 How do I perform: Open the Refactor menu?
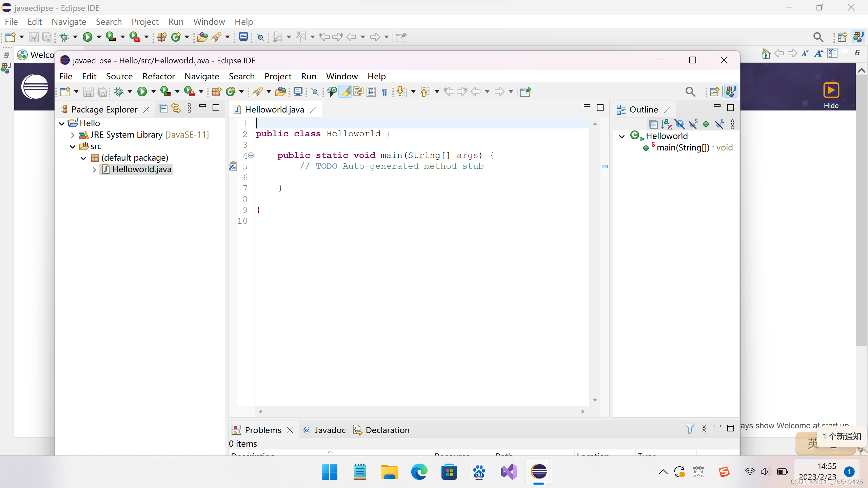coord(158,76)
